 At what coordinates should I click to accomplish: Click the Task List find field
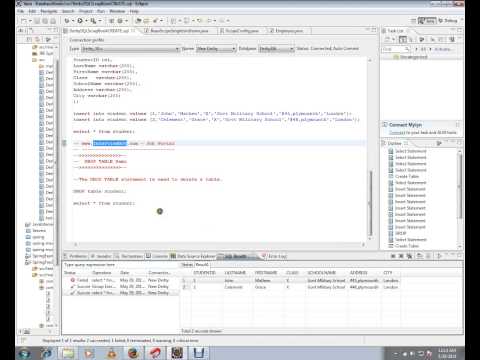pyautogui.click(x=396, y=49)
